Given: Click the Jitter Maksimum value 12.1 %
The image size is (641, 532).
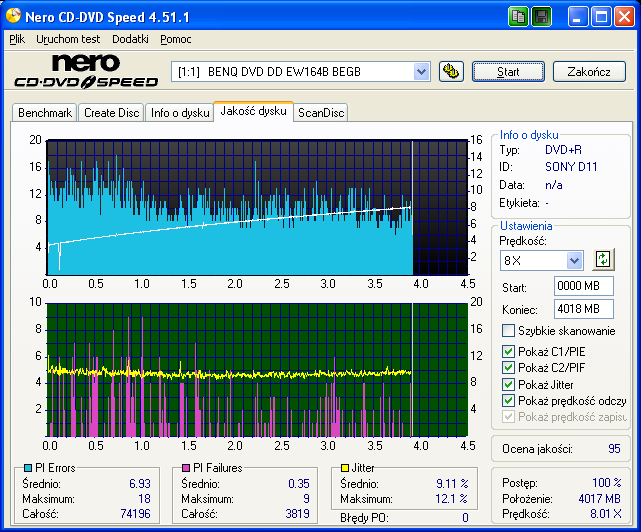Looking at the screenshot, I should point(451,499).
